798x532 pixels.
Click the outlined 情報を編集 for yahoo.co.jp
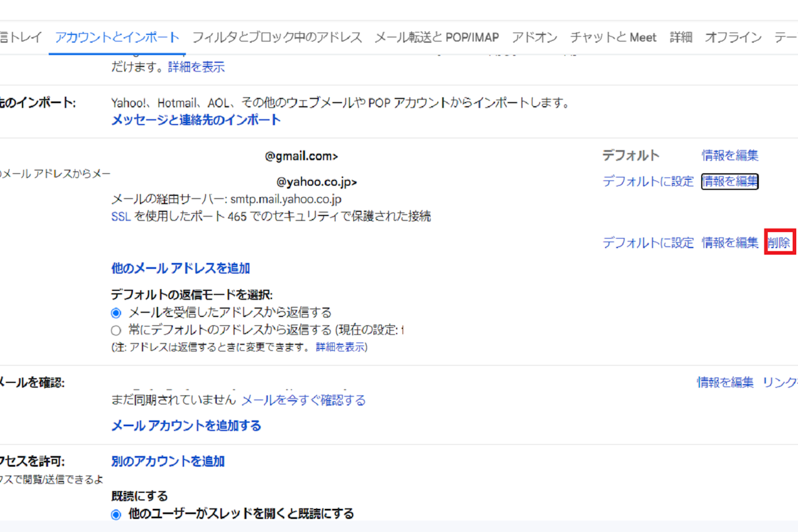730,181
